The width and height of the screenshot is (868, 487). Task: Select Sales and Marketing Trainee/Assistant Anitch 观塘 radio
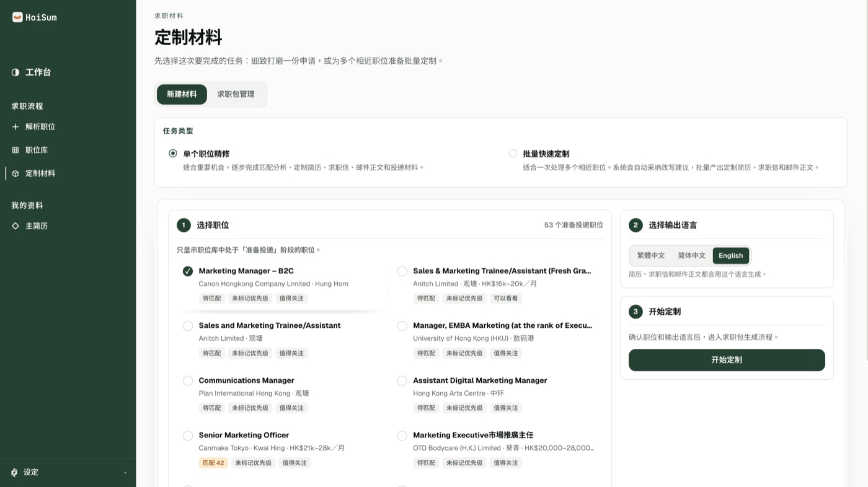[x=188, y=326]
